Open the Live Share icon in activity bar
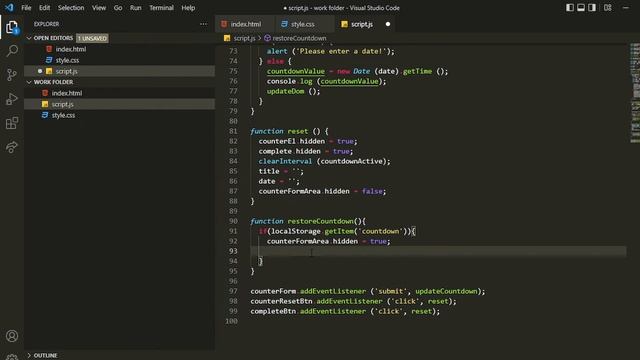 (12, 147)
